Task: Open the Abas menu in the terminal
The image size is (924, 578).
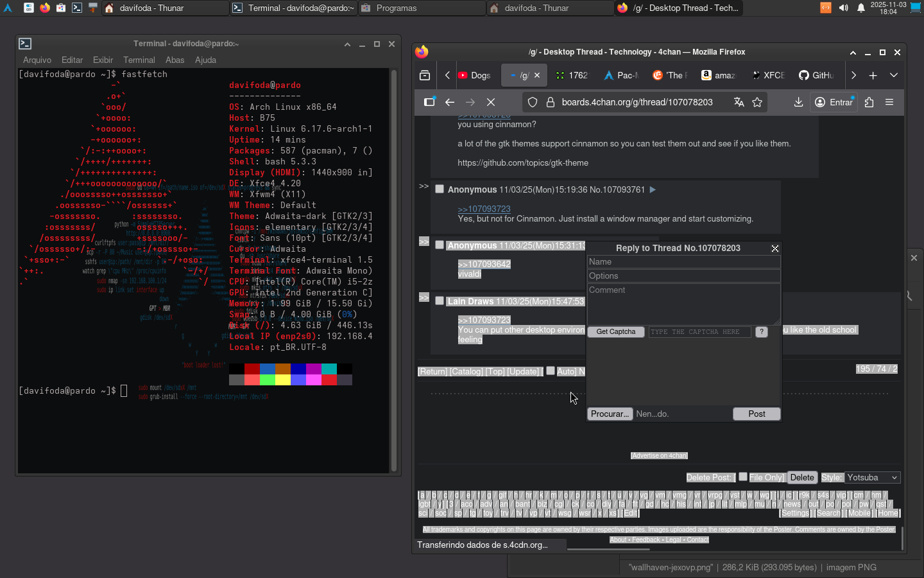Action: tap(175, 60)
